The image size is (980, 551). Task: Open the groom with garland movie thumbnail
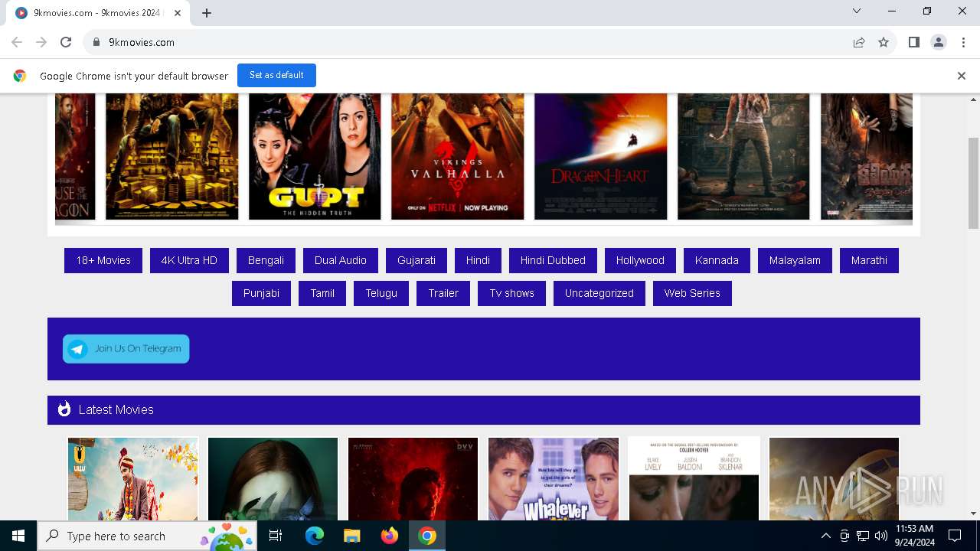coord(132,479)
